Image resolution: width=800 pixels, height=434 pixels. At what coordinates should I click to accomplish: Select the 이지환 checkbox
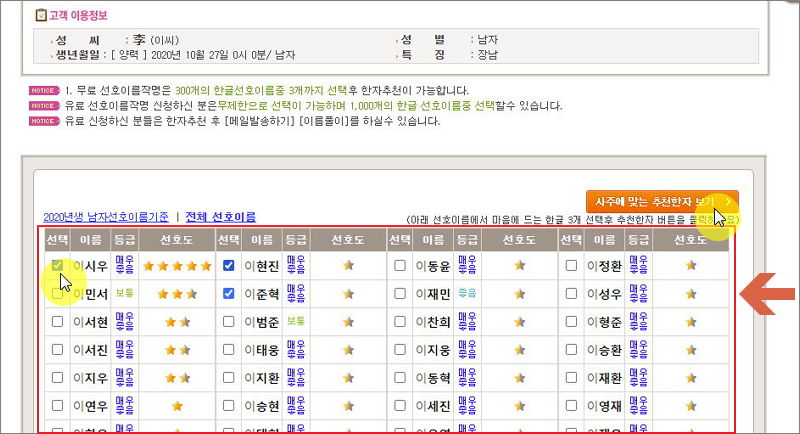pos(229,378)
